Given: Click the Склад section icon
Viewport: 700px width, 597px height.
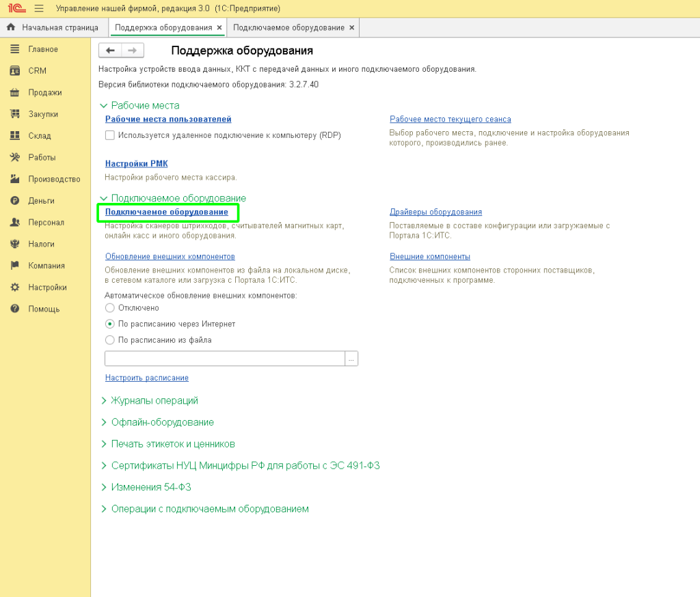Looking at the screenshot, I should pos(14,136).
